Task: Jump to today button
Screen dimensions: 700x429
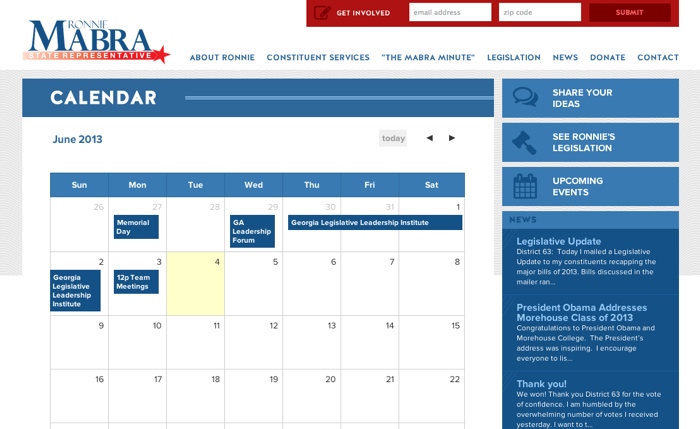Action: point(393,138)
